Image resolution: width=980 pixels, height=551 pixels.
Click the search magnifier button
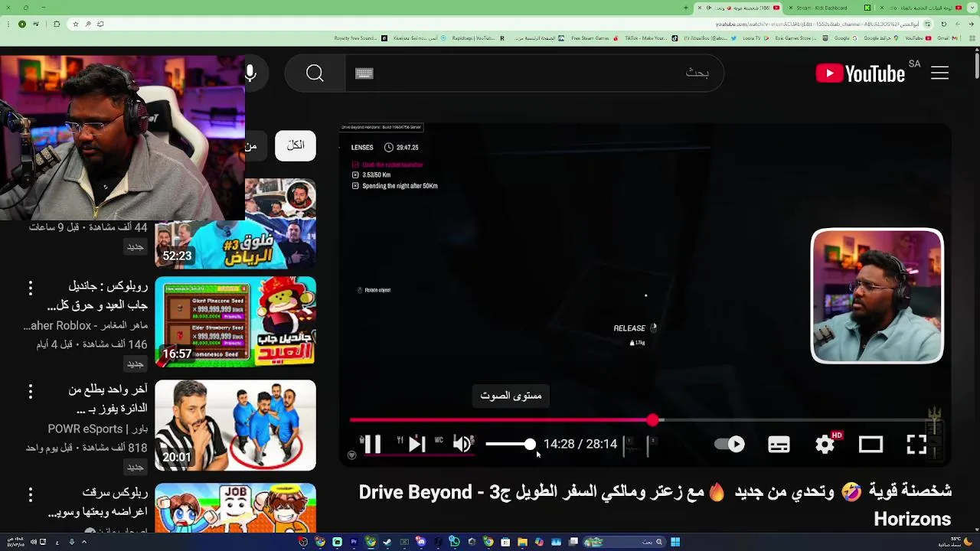[x=315, y=73]
